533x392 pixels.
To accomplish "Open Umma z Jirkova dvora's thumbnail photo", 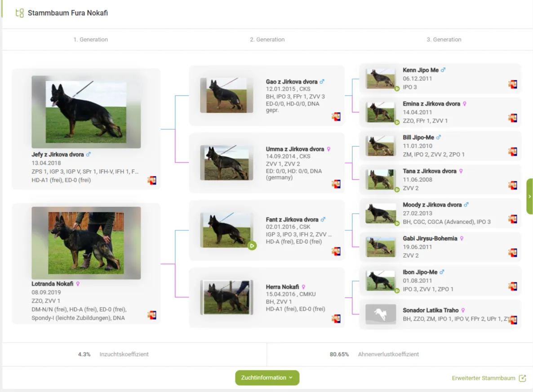I will tap(227, 163).
